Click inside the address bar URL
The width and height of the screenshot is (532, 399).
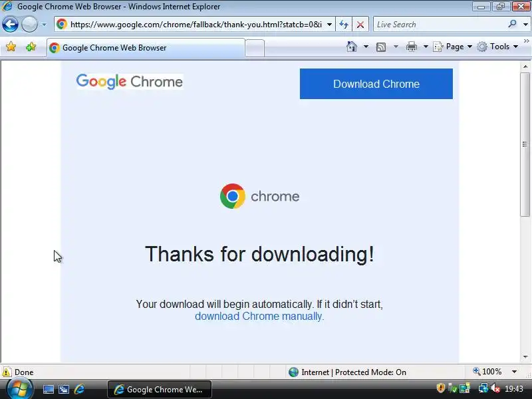[x=196, y=25]
